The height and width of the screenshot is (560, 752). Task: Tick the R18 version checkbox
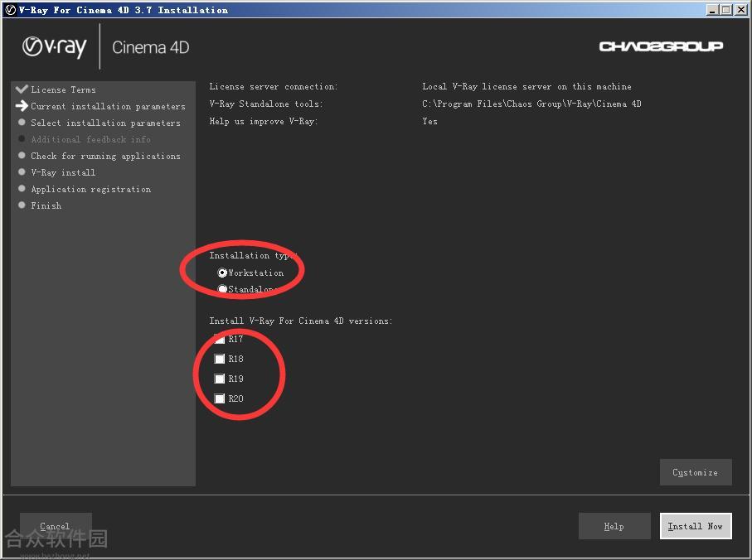tap(219, 359)
